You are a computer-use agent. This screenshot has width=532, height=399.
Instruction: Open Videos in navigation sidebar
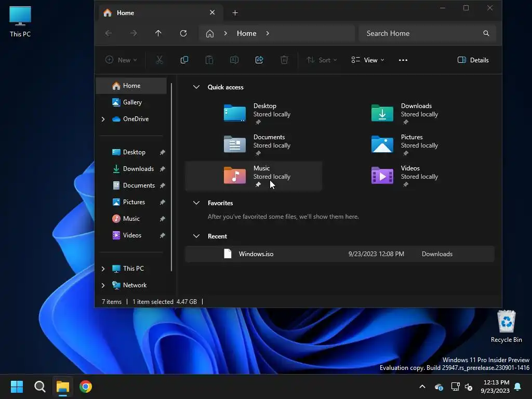[x=131, y=235]
